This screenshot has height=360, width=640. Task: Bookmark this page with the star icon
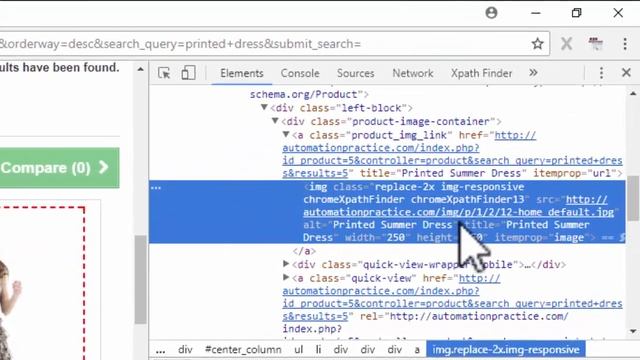click(x=537, y=44)
